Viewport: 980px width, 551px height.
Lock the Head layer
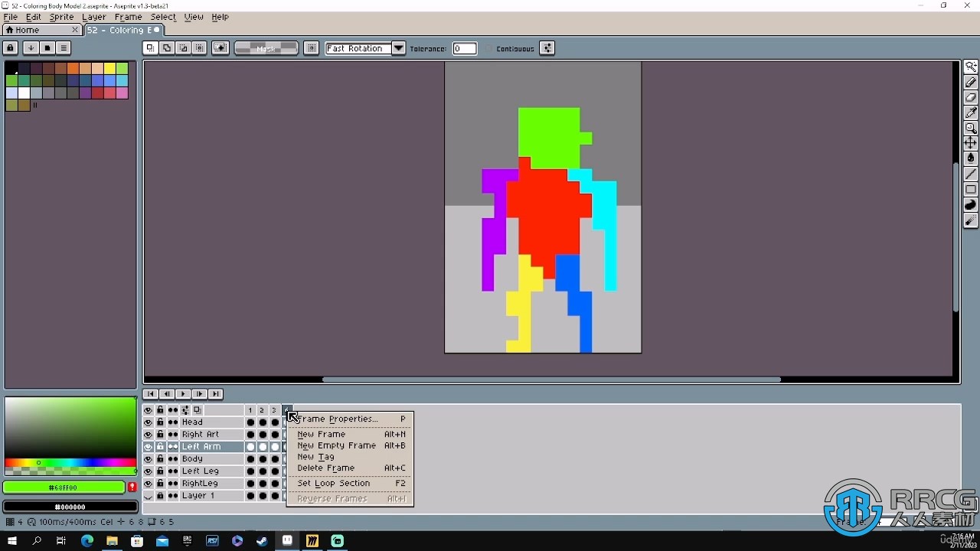coord(160,422)
